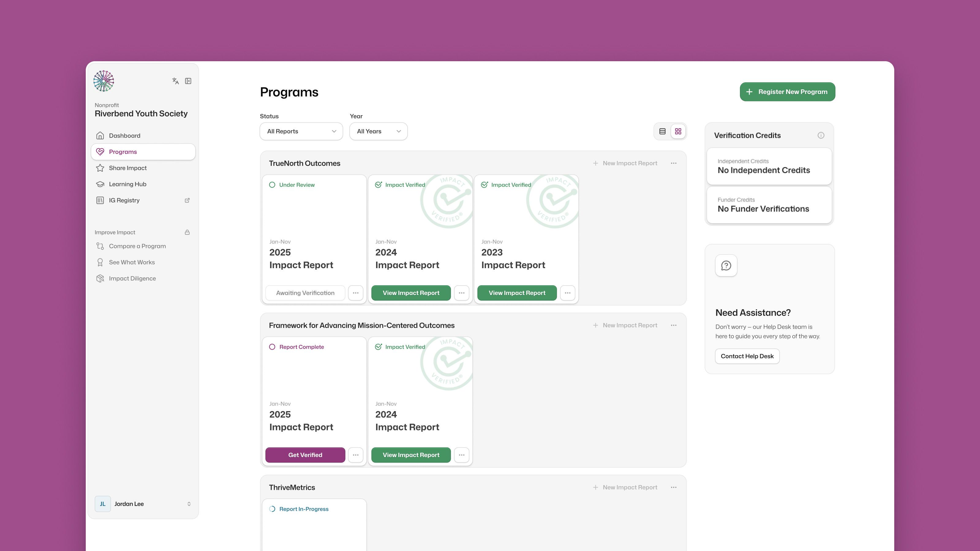The width and height of the screenshot is (980, 551).
Task: Open TrueNorth Outcomes program options menu
Action: click(674, 163)
